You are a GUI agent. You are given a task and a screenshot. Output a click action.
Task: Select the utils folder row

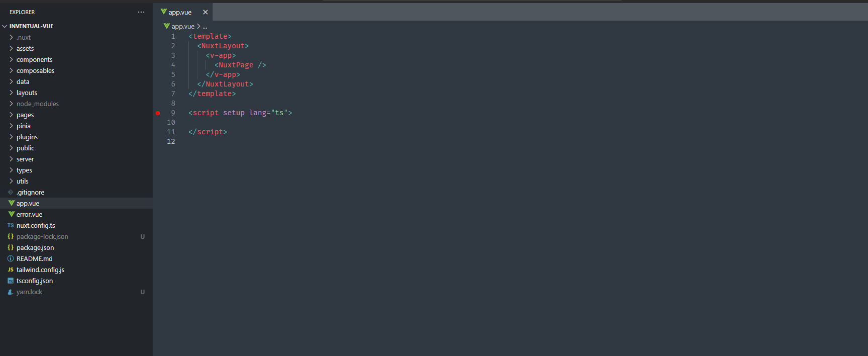point(76,181)
